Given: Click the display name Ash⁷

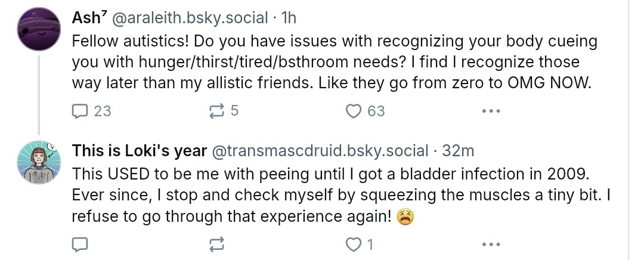Looking at the screenshot, I should point(90,18).
